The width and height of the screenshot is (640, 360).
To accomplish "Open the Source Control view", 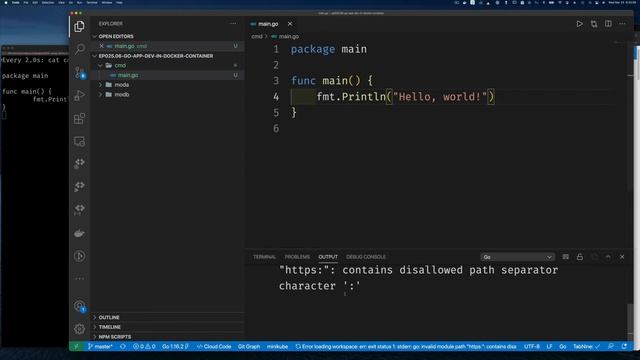I will (x=80, y=73).
